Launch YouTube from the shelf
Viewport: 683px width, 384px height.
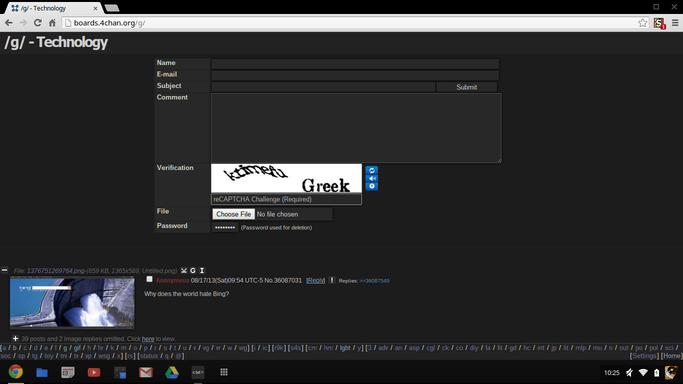click(94, 372)
